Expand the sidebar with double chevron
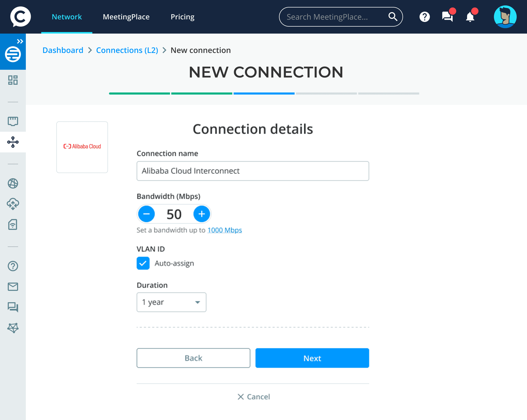Image resolution: width=527 pixels, height=420 pixels. click(x=20, y=41)
